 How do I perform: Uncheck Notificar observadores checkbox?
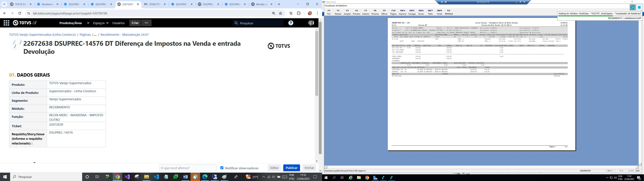[222, 168]
